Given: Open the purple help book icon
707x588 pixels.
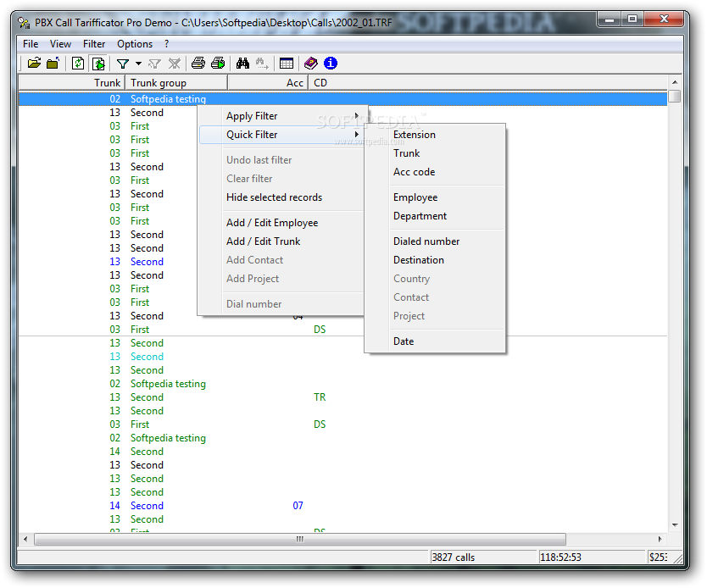Looking at the screenshot, I should 310,63.
